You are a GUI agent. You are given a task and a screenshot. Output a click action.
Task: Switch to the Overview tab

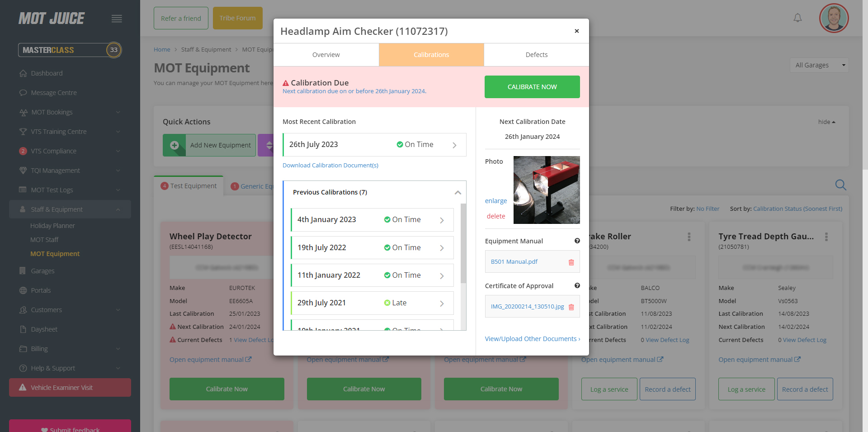pyautogui.click(x=326, y=55)
